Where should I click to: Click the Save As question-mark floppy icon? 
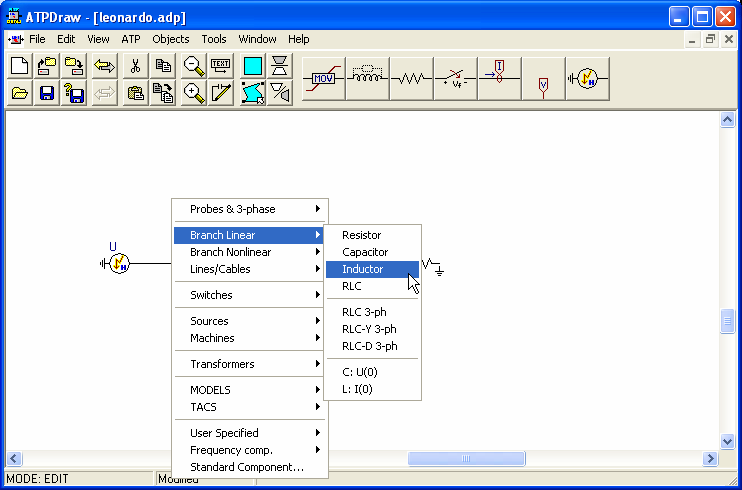[x=74, y=92]
